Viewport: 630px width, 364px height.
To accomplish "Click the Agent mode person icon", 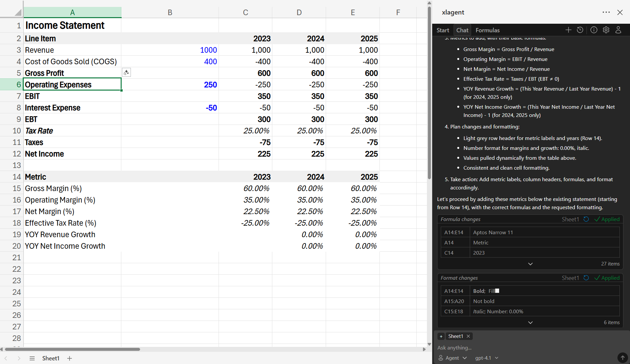I will coord(441,358).
